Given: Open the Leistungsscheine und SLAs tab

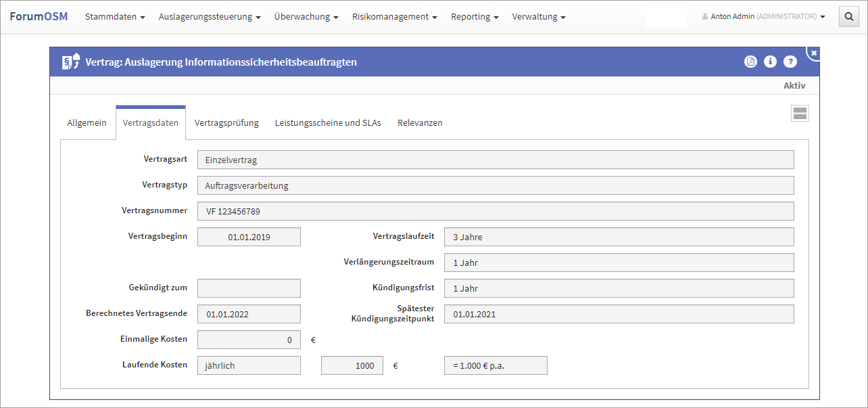Looking at the screenshot, I should click(328, 123).
